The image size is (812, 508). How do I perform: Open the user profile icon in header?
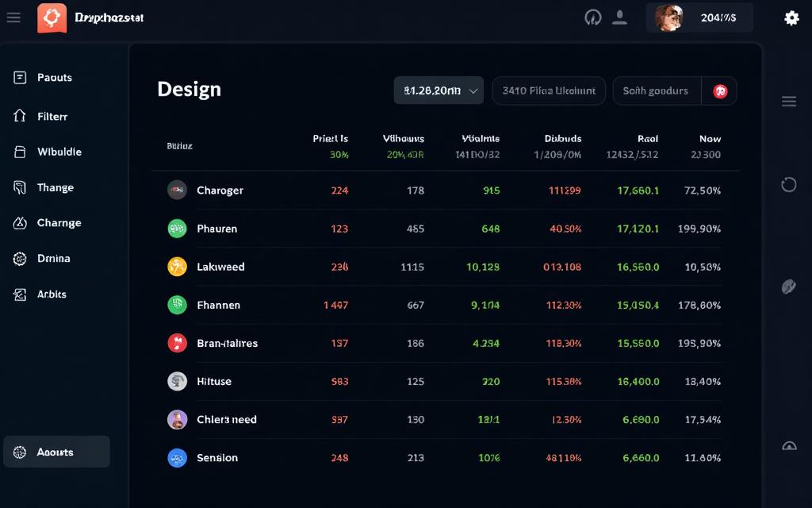[x=619, y=17]
